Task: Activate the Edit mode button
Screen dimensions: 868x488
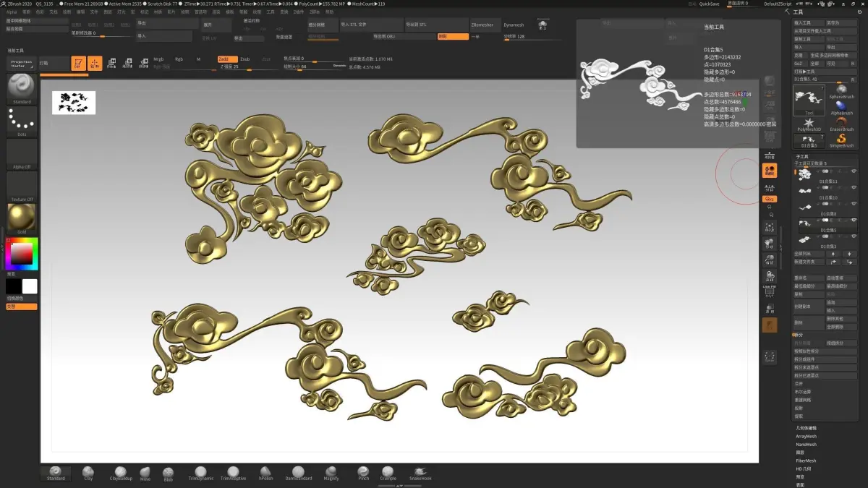Action: [x=78, y=64]
